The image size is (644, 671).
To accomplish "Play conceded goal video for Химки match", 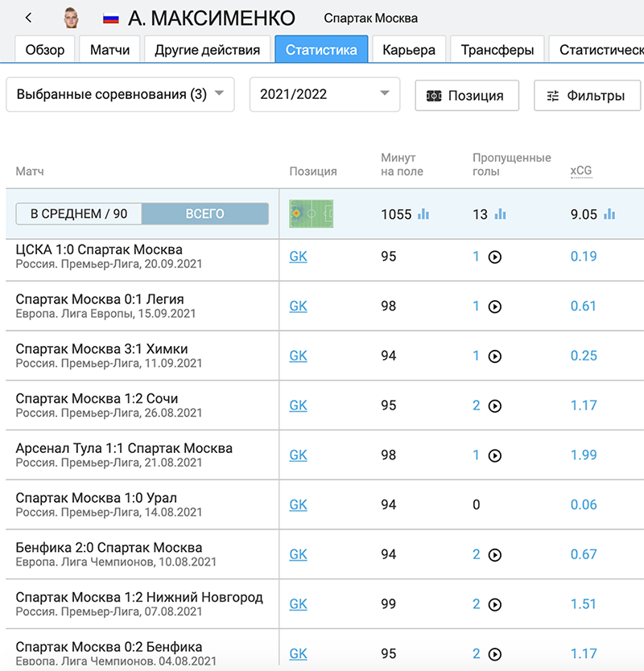I will tap(495, 356).
